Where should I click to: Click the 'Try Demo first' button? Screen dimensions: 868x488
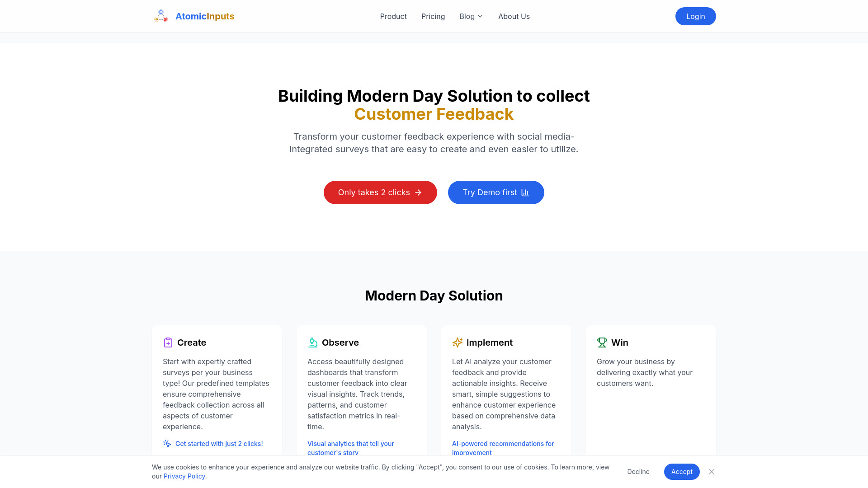(495, 192)
